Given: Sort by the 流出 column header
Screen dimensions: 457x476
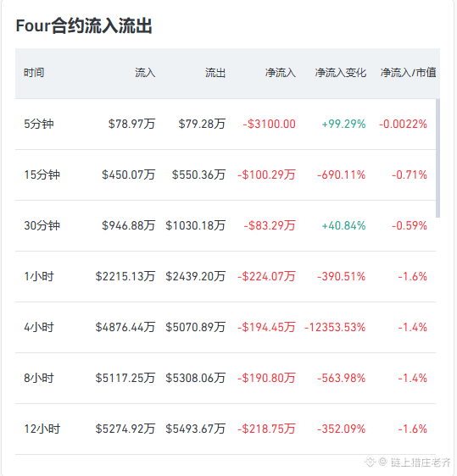Looking at the screenshot, I should pos(215,73).
